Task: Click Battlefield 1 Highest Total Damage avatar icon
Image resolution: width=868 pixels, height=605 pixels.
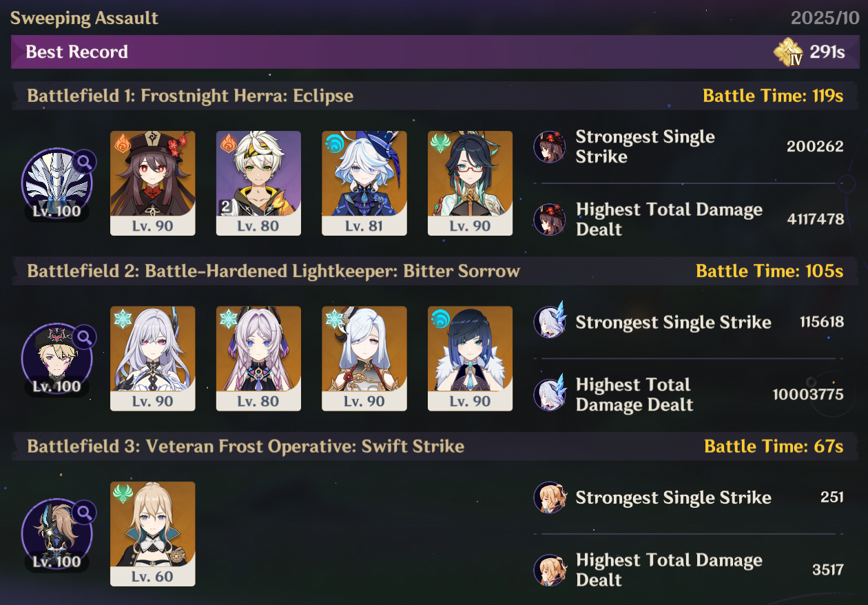Action: [550, 219]
